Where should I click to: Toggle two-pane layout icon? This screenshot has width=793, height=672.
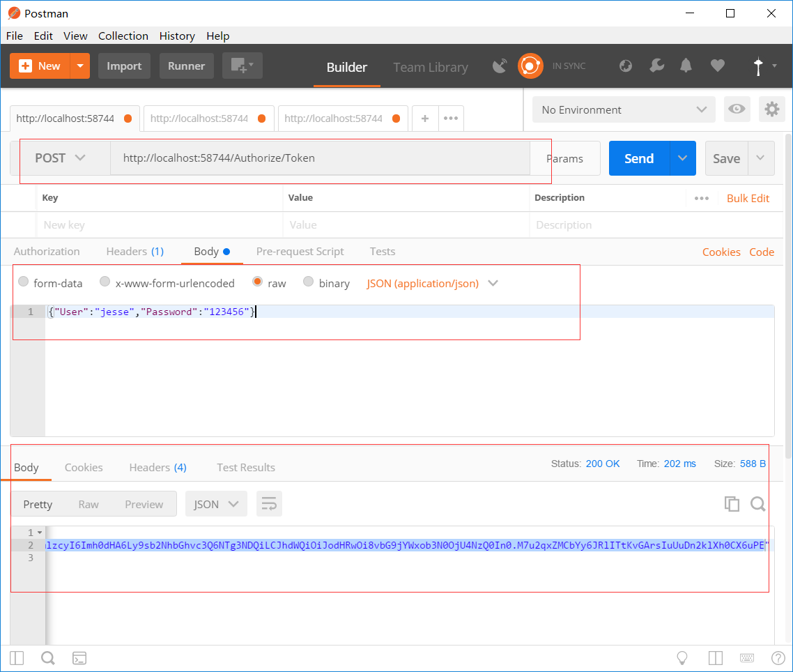pos(716,658)
